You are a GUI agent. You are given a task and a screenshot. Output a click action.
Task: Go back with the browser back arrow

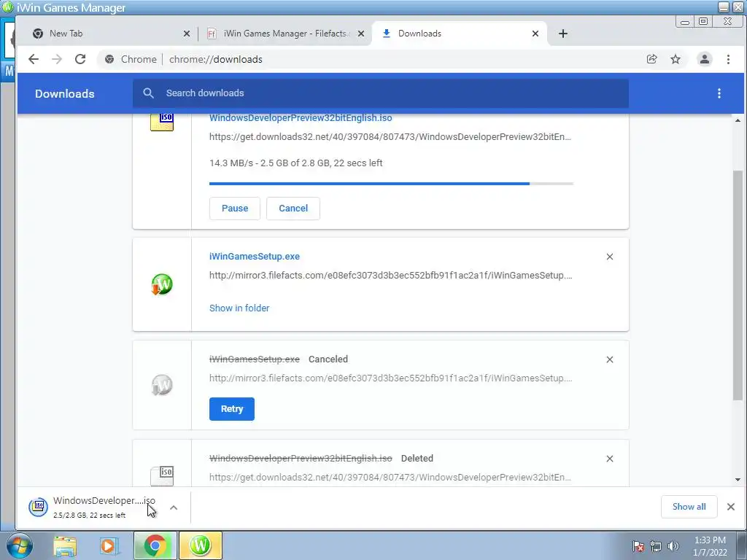[34, 59]
